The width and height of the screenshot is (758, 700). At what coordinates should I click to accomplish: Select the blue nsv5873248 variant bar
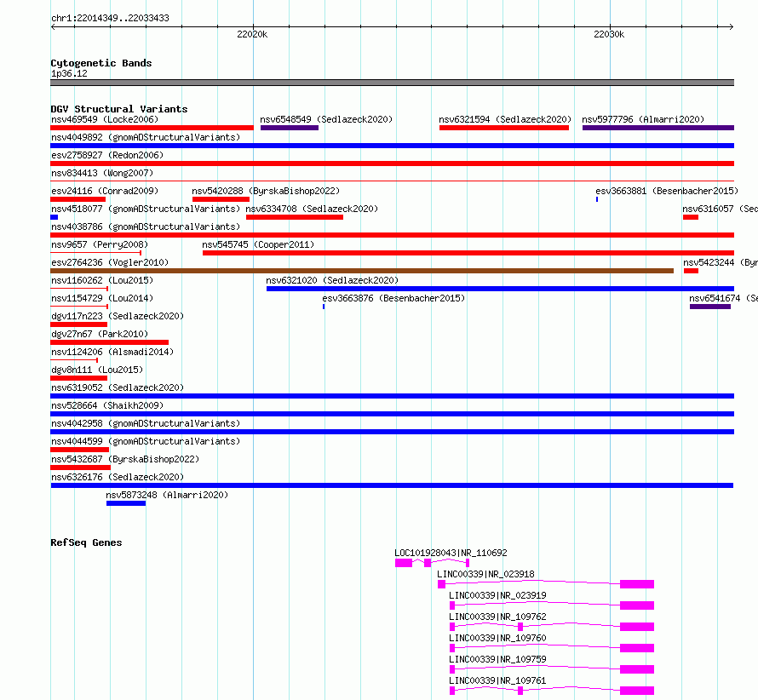pyautogui.click(x=126, y=503)
